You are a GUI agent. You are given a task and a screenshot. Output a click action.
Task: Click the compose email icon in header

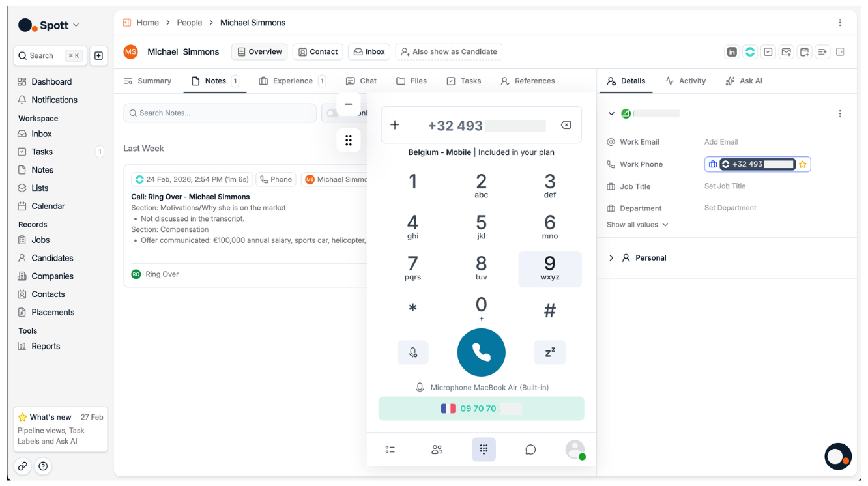pyautogui.click(x=786, y=52)
